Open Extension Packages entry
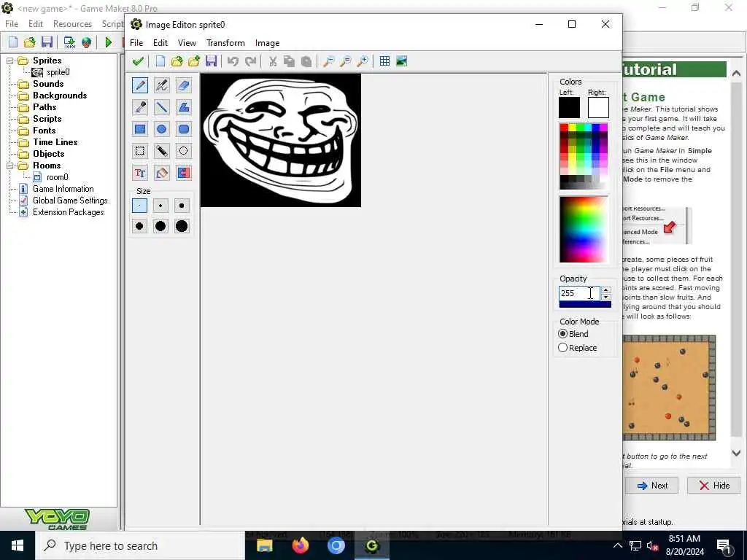Viewport: 747px width, 560px height. (x=68, y=212)
